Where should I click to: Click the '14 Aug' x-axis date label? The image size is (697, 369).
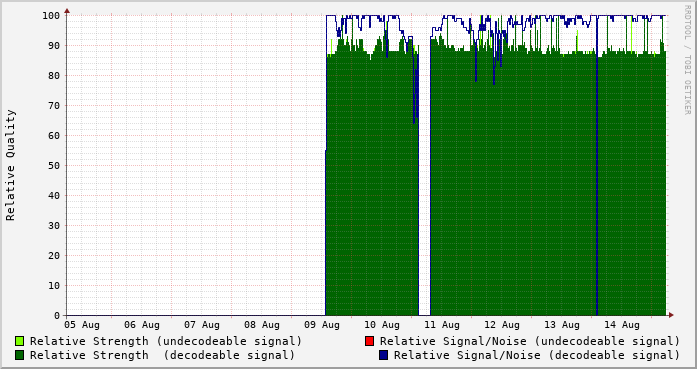[622, 325]
